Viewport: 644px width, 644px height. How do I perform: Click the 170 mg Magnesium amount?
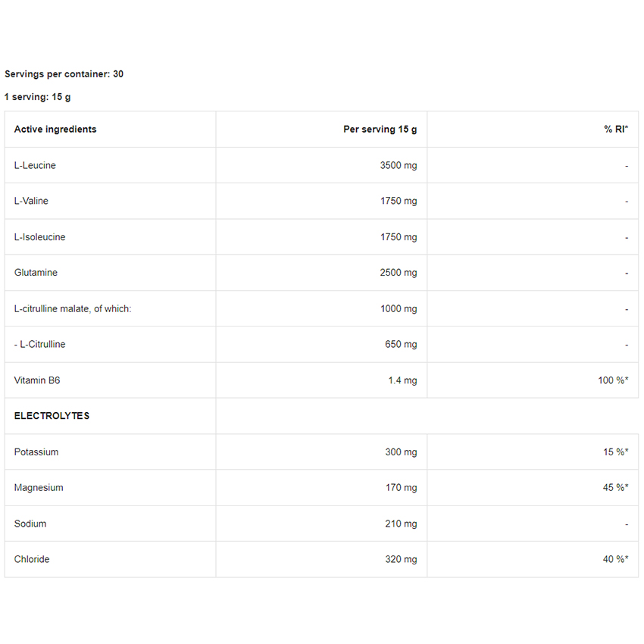401,488
